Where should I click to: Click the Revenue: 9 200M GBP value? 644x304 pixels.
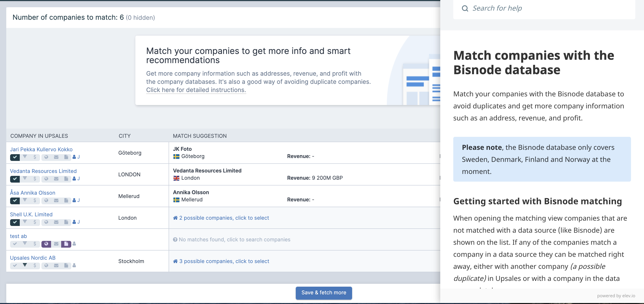pos(315,178)
